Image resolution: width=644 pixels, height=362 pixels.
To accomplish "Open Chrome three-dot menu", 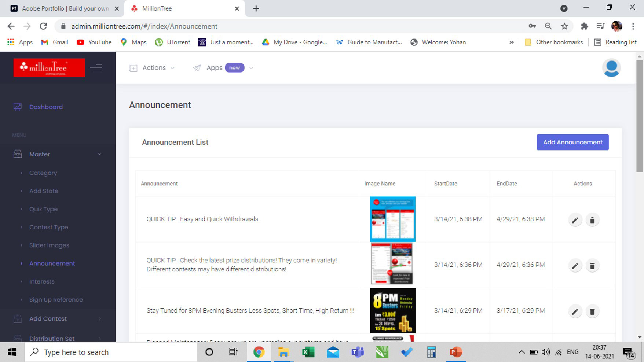I will point(633,26).
